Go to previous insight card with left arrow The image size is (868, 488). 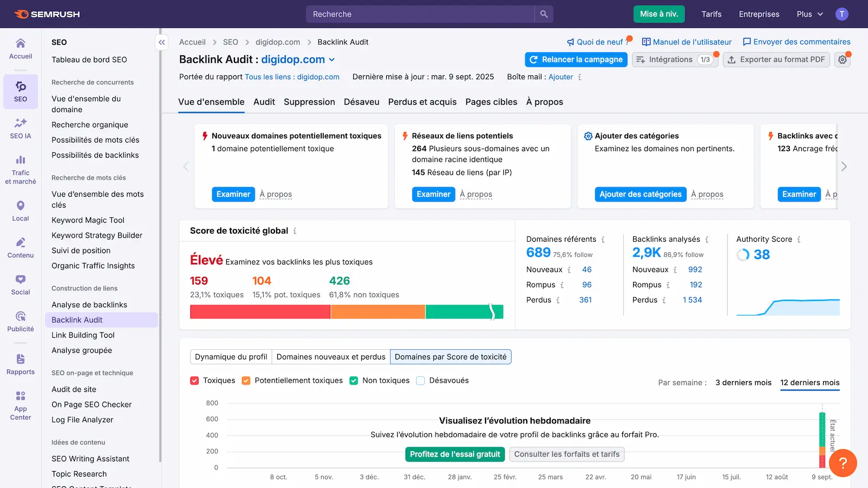[186, 166]
